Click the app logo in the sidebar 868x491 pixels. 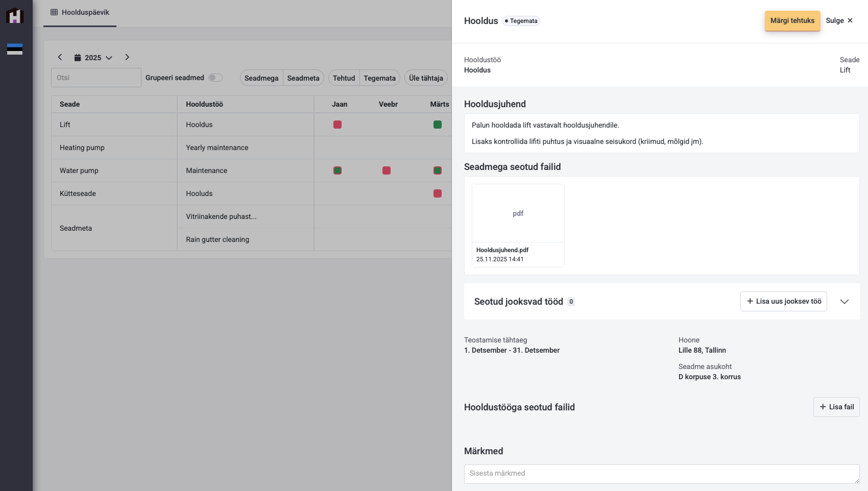click(x=15, y=16)
